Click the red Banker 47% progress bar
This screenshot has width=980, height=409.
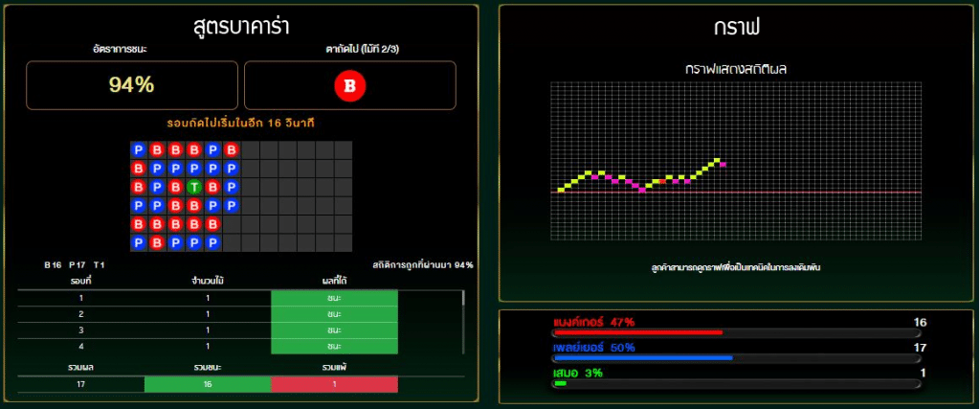tap(637, 332)
